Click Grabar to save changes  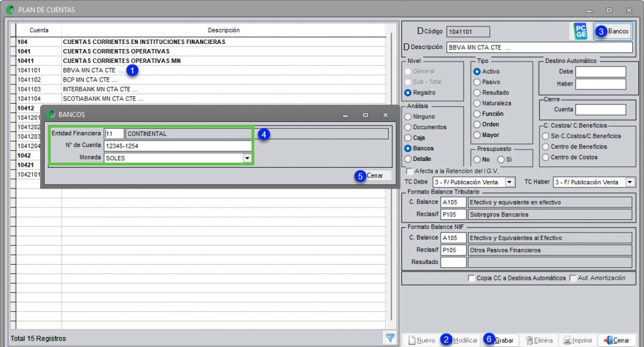(x=500, y=340)
